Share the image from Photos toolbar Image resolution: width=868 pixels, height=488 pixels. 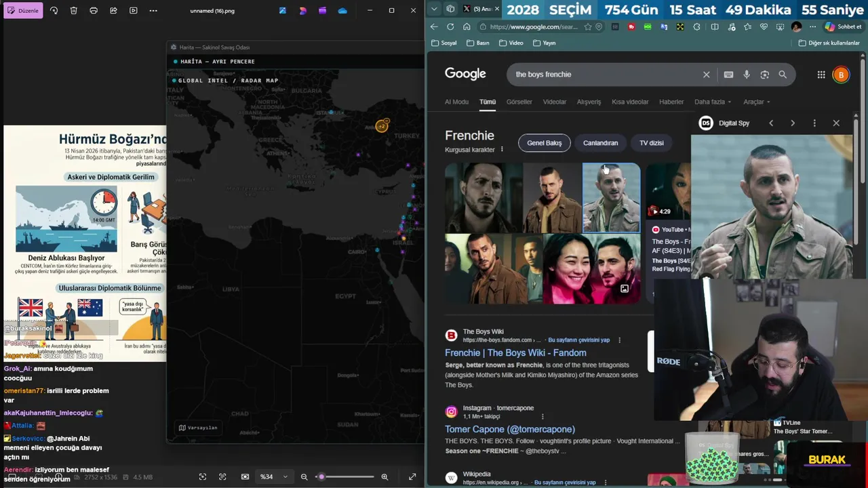(x=113, y=11)
